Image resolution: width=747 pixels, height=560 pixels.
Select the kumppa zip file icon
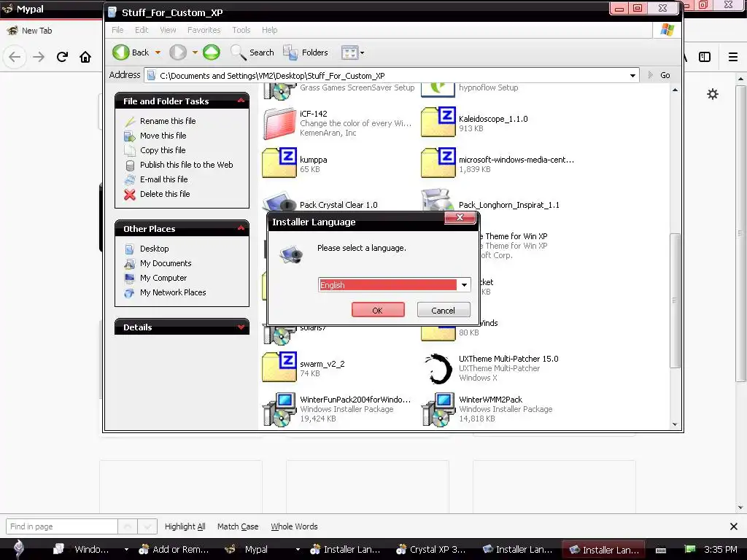click(279, 163)
